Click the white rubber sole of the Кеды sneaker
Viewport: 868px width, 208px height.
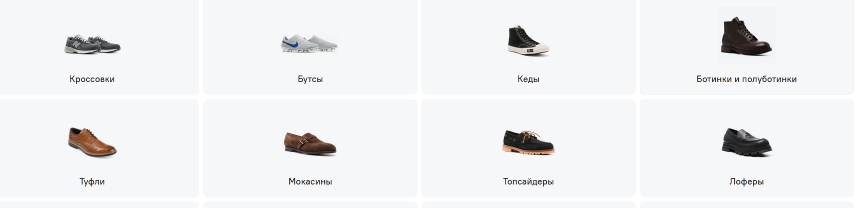click(529, 49)
